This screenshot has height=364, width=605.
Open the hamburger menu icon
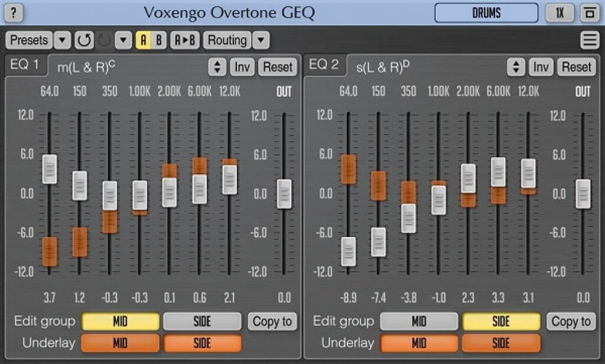tap(590, 40)
